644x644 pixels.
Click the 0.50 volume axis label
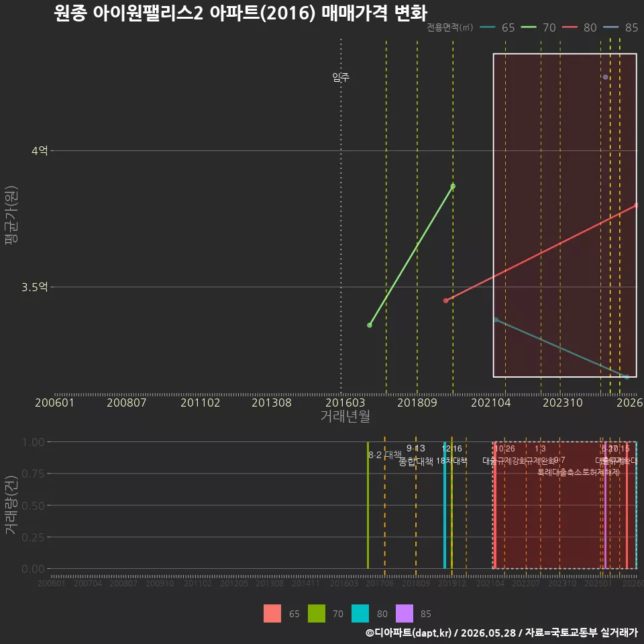pos(34,506)
